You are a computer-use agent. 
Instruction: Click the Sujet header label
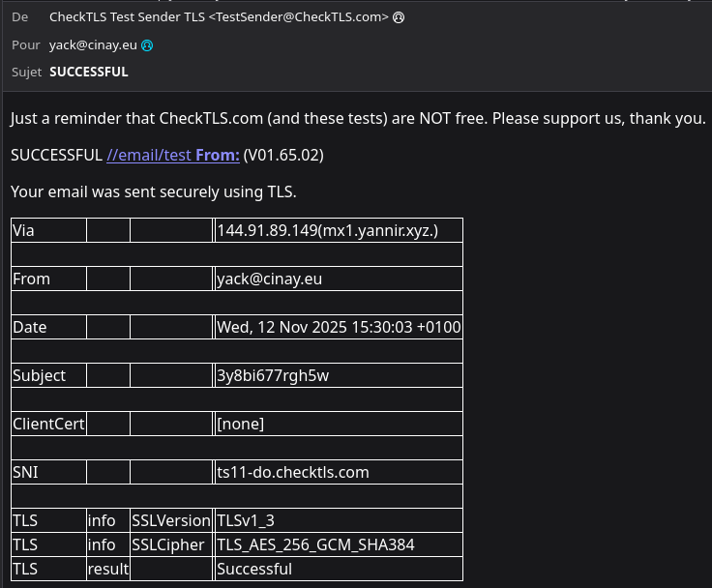(27, 72)
